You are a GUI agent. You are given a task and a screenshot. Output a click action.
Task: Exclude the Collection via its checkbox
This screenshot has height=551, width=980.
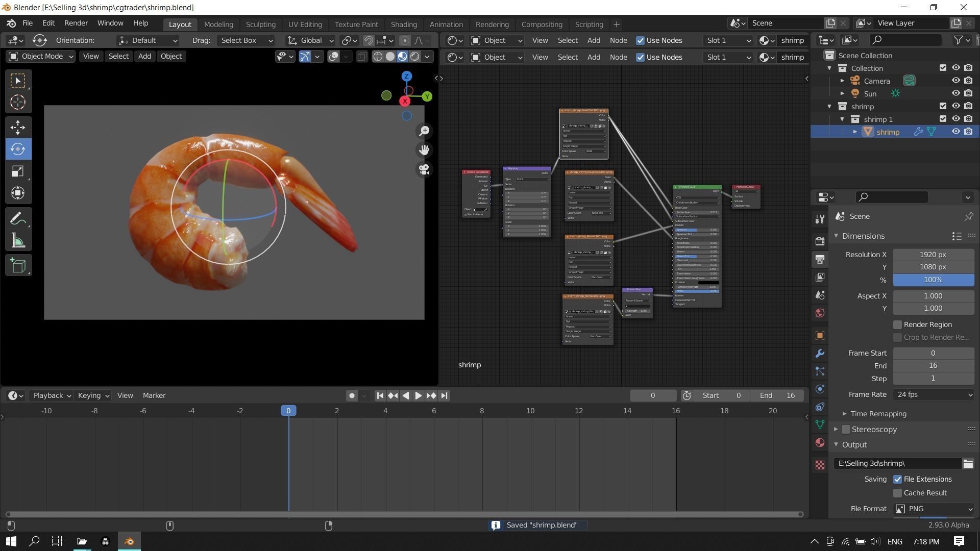tap(943, 68)
